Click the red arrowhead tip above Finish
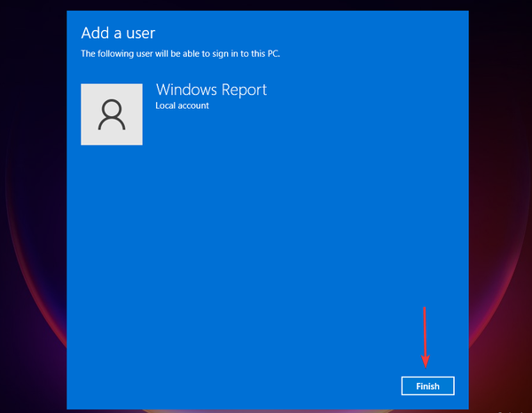The height and width of the screenshot is (413, 532). 425,364
